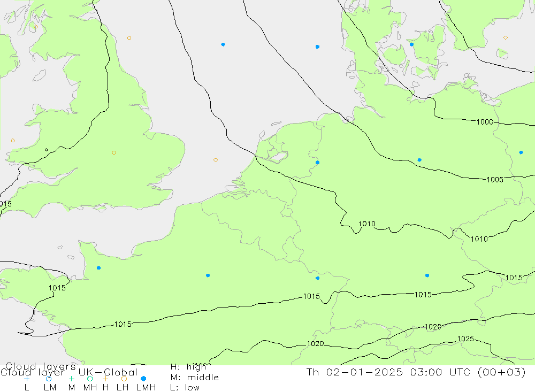Select the orange LH marker over Sweden
This screenshot has width=535, height=392.
506,37
